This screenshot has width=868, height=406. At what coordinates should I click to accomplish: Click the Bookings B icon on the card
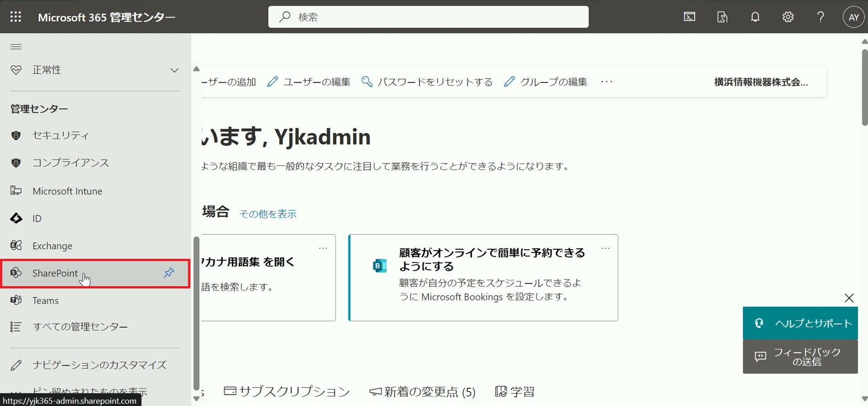coord(380,266)
